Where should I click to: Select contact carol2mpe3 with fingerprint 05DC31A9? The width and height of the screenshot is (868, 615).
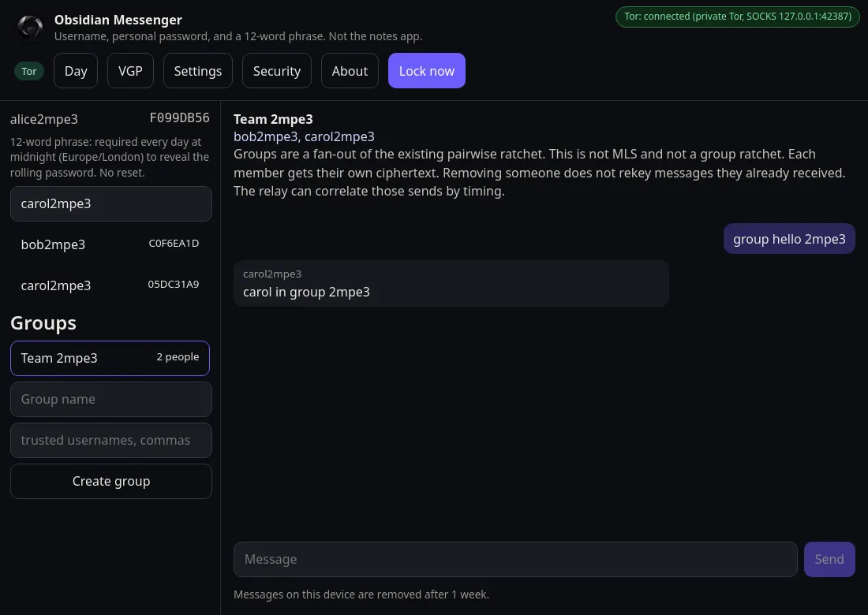(110, 285)
